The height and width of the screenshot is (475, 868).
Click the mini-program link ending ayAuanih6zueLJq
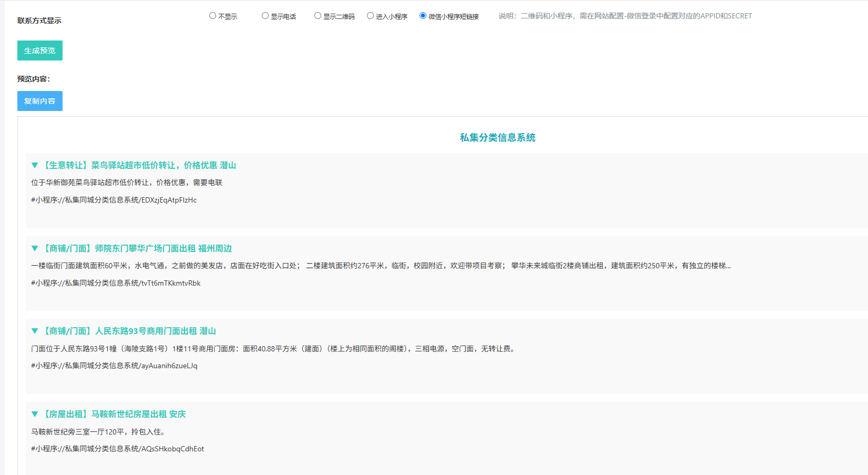click(114, 366)
